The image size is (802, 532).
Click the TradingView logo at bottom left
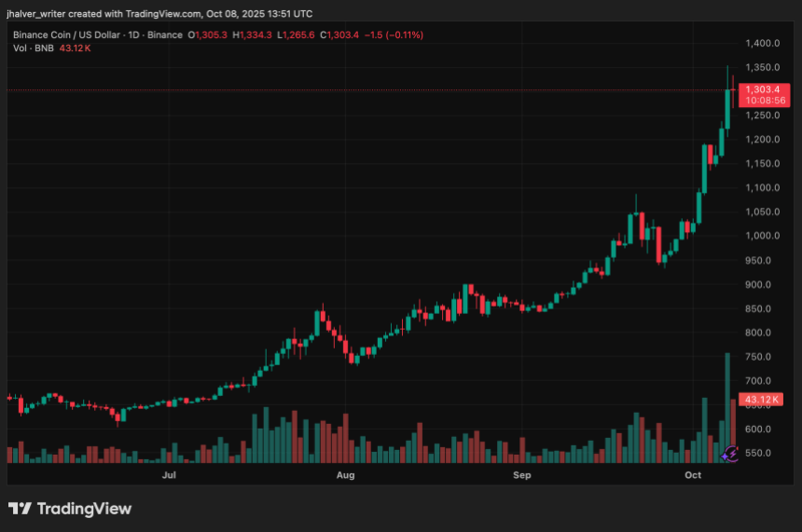point(70,509)
